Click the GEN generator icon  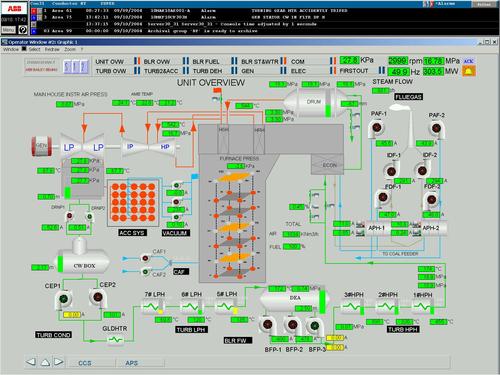coord(42,146)
